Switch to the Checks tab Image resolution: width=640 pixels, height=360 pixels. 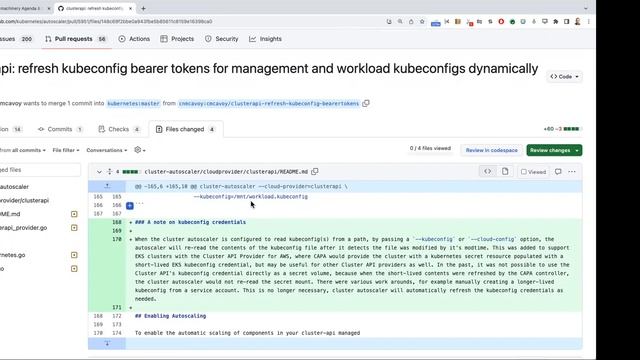click(x=119, y=129)
